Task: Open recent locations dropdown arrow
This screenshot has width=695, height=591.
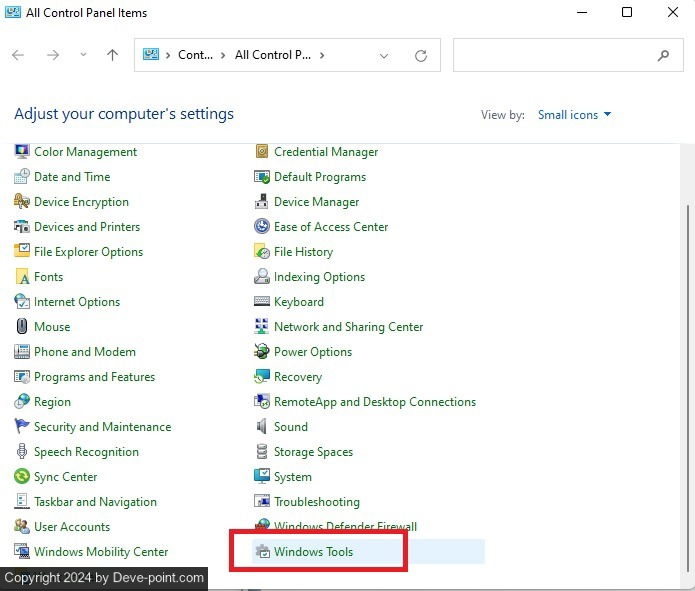Action: click(83, 56)
